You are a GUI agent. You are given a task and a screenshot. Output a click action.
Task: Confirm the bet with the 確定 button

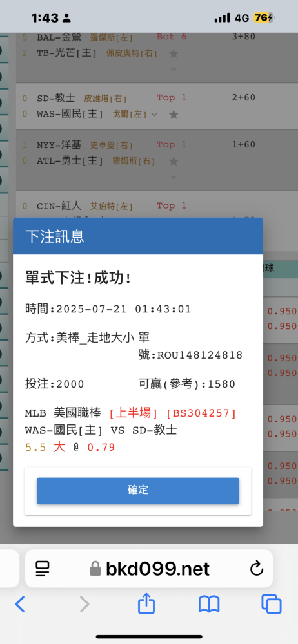pyautogui.click(x=138, y=490)
